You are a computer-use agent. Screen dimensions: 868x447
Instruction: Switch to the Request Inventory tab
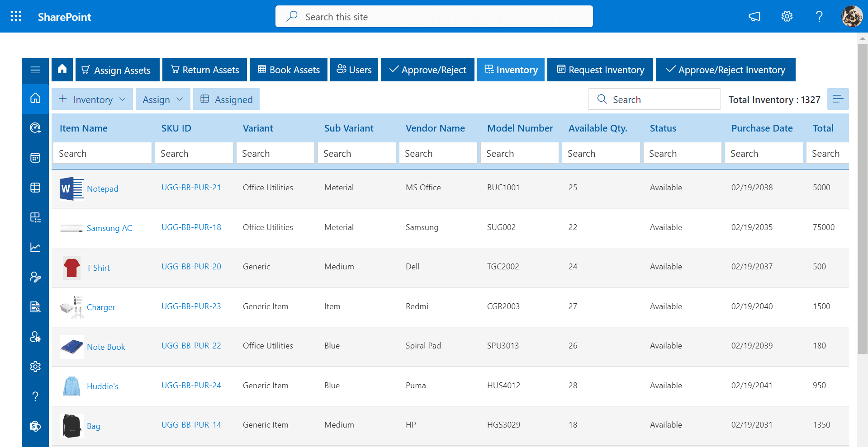[x=600, y=70]
